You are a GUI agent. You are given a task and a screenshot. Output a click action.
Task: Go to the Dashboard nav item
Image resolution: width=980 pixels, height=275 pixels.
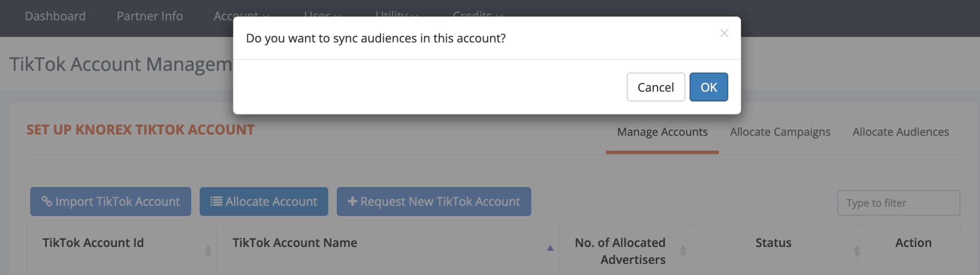(x=55, y=16)
